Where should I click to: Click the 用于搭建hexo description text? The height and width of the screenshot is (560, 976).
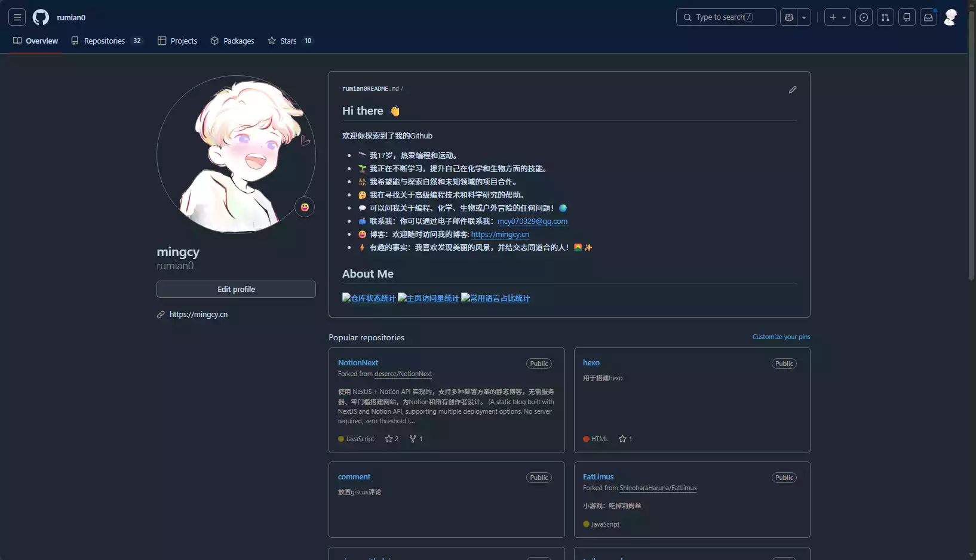602,378
